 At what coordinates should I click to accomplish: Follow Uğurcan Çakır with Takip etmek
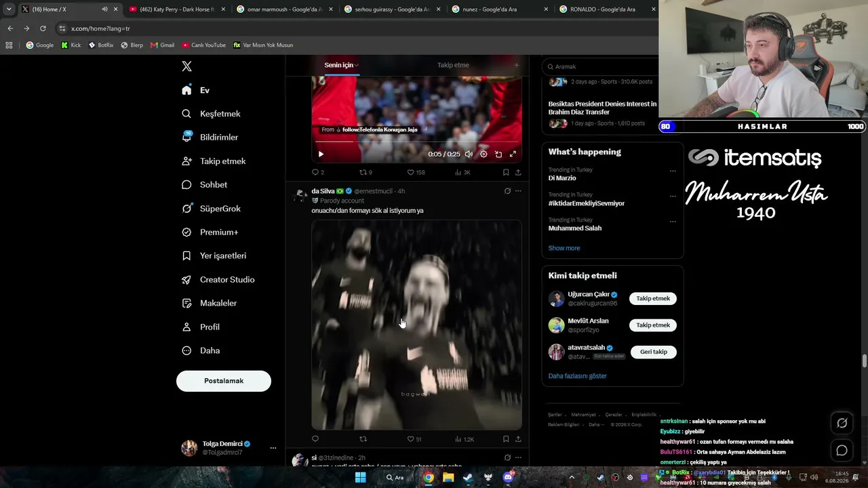[x=653, y=298]
